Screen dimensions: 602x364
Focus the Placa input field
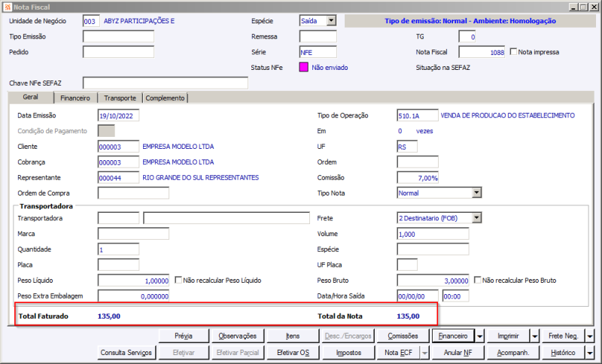[x=118, y=265]
